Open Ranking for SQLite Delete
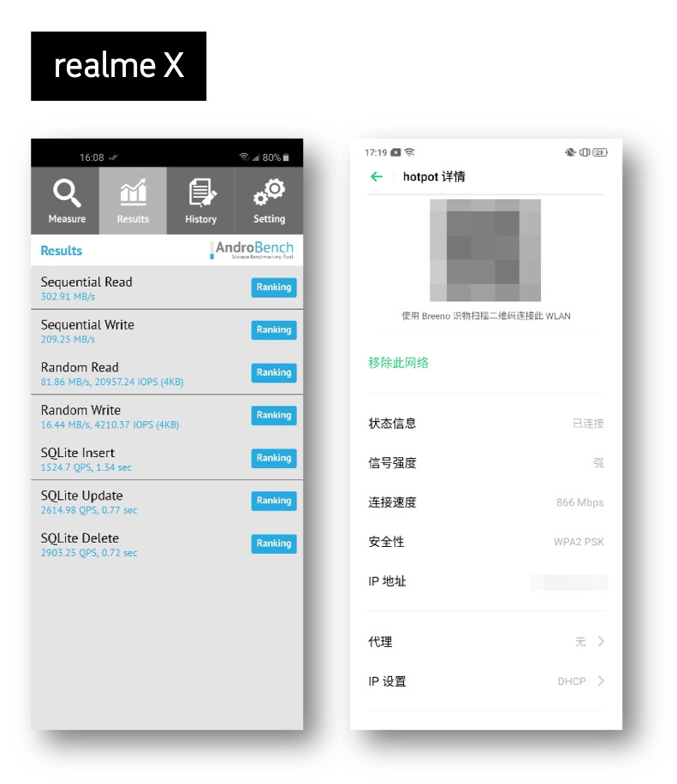Image resolution: width=677 pixels, height=784 pixels. (x=274, y=543)
